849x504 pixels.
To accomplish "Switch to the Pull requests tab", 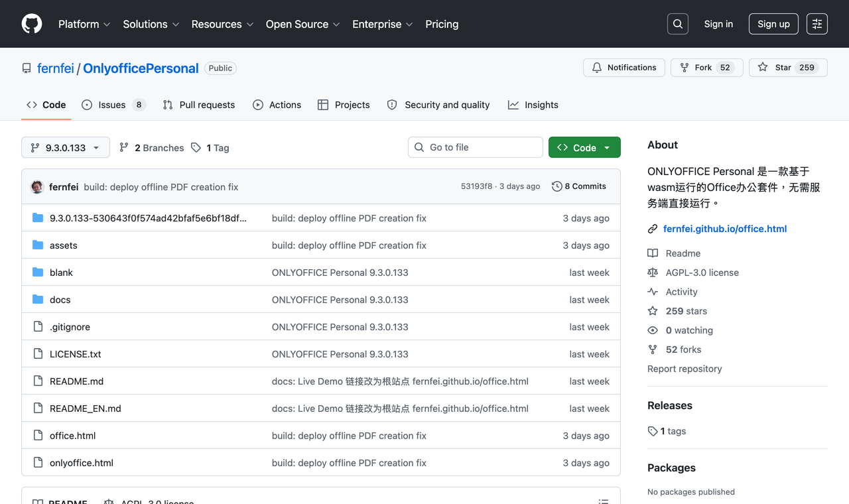I will pyautogui.click(x=199, y=105).
